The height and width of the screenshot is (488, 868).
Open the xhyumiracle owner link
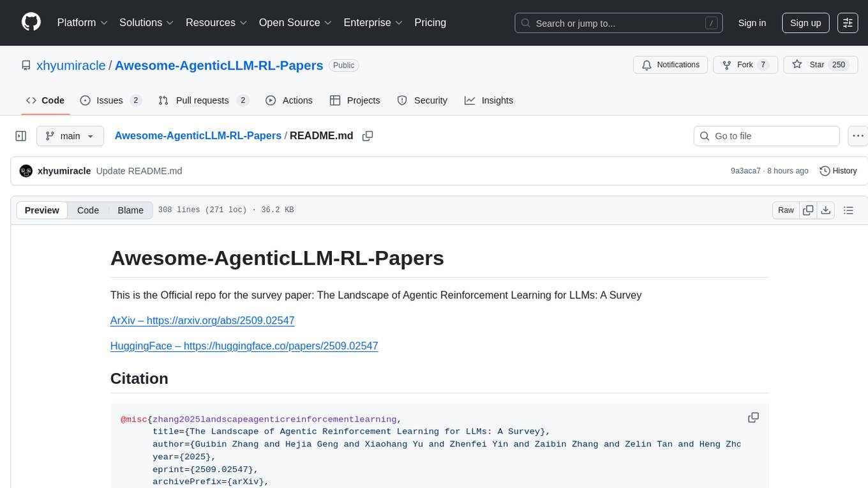[71, 65]
